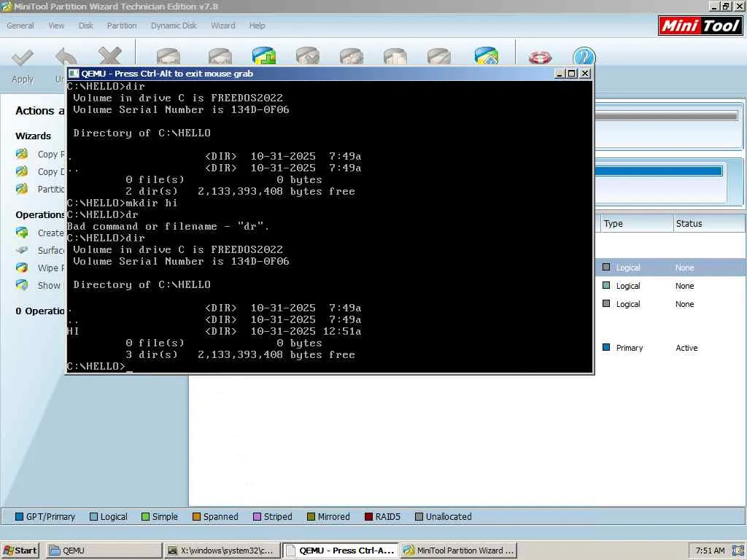Select the Primary Active partition row
This screenshot has width=747, height=560.
click(670, 348)
